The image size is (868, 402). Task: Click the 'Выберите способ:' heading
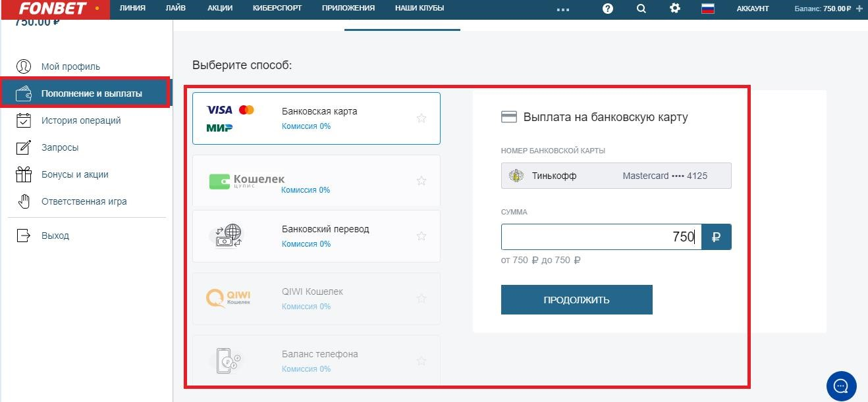[242, 65]
